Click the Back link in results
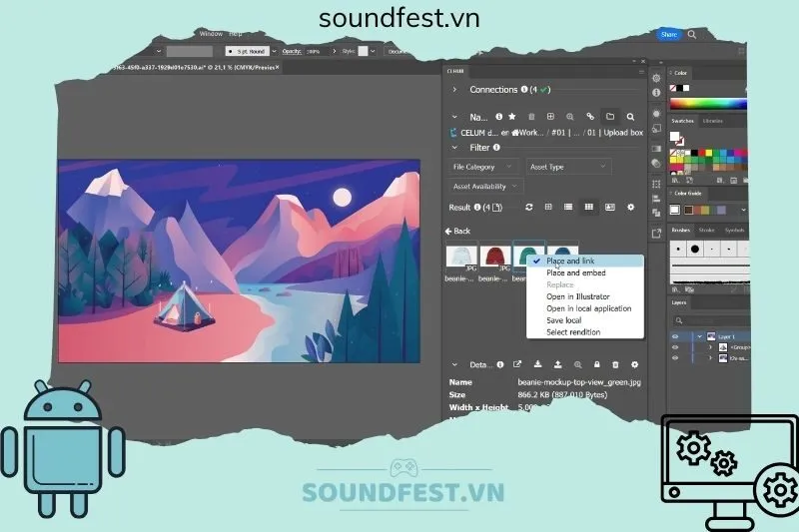The width and height of the screenshot is (799, 532). point(458,231)
